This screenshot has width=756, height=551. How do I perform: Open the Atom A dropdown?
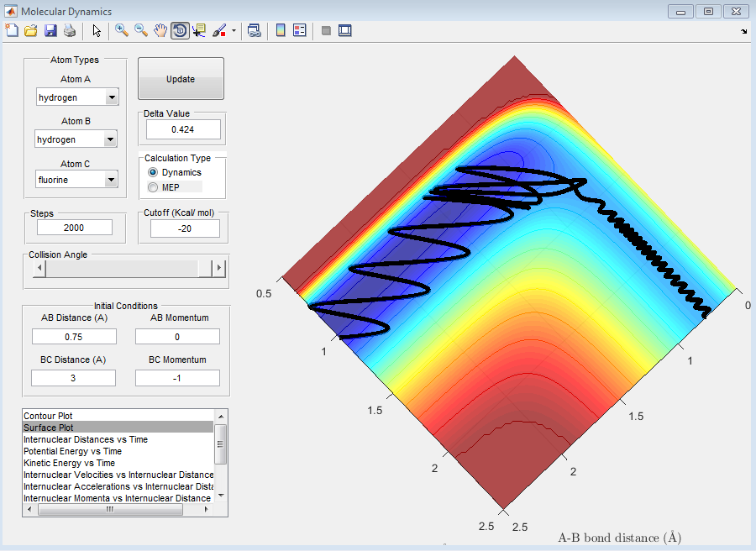tap(112, 97)
